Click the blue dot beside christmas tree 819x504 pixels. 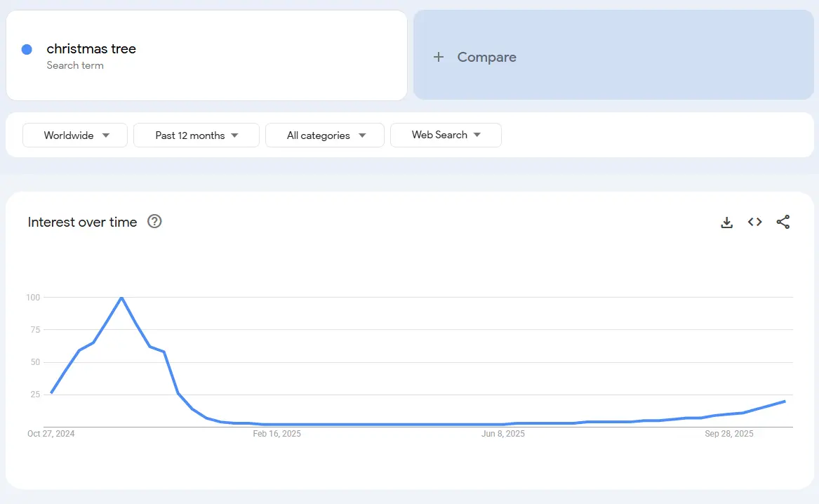pos(26,49)
